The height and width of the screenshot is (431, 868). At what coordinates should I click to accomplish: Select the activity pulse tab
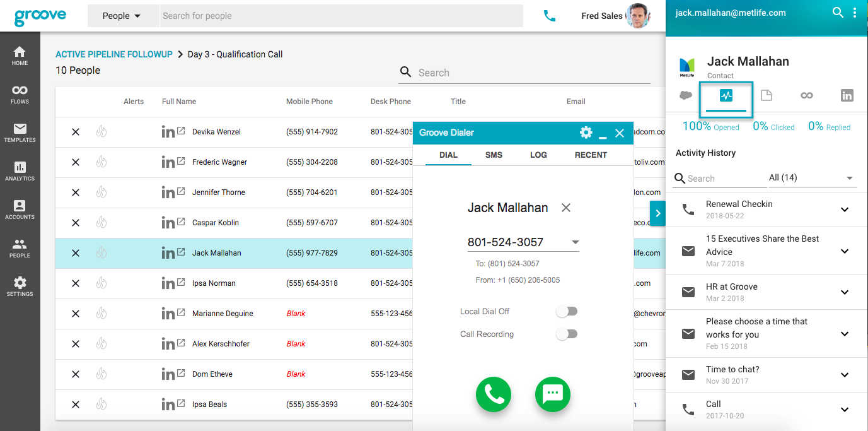pyautogui.click(x=726, y=96)
